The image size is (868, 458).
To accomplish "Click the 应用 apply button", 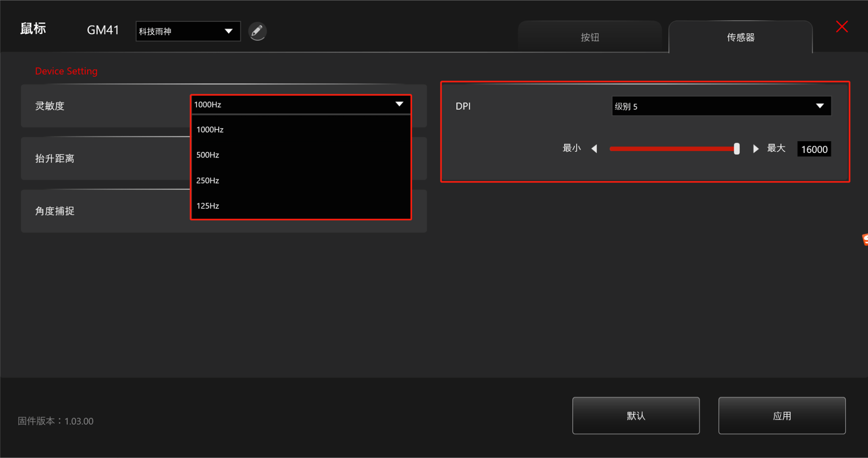I will pos(782,415).
